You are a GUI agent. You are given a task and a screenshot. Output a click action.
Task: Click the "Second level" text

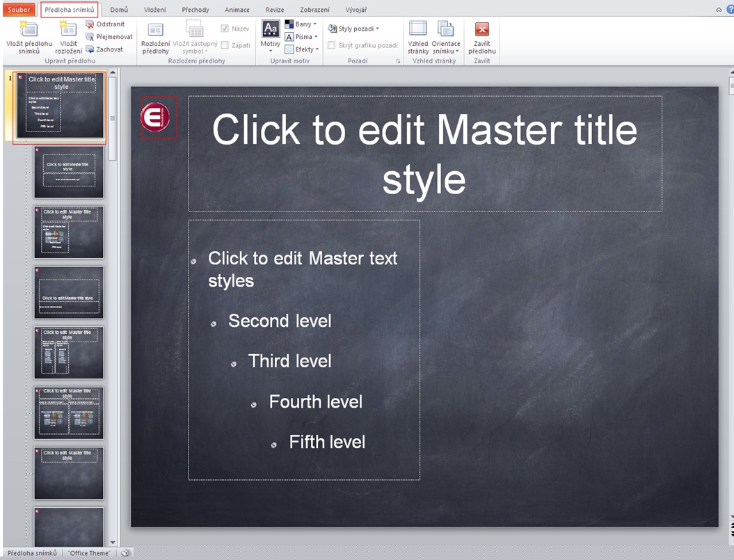(280, 321)
